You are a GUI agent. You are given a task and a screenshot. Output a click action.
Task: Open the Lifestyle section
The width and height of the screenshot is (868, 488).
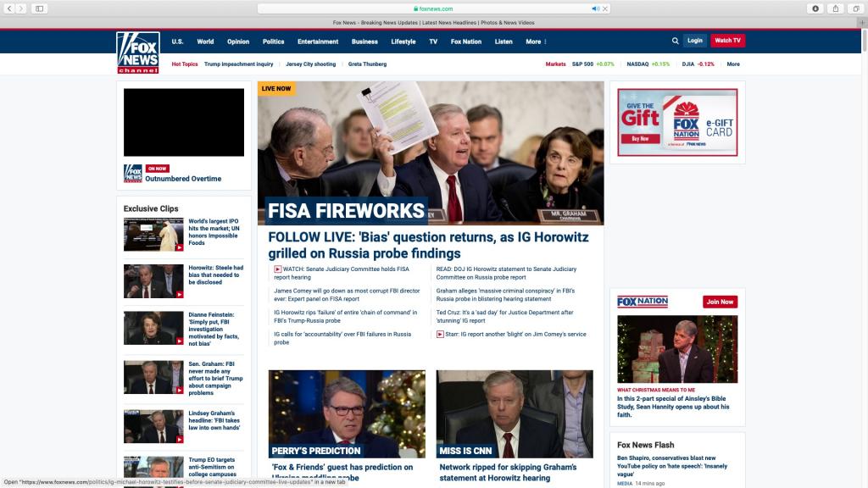[403, 42]
